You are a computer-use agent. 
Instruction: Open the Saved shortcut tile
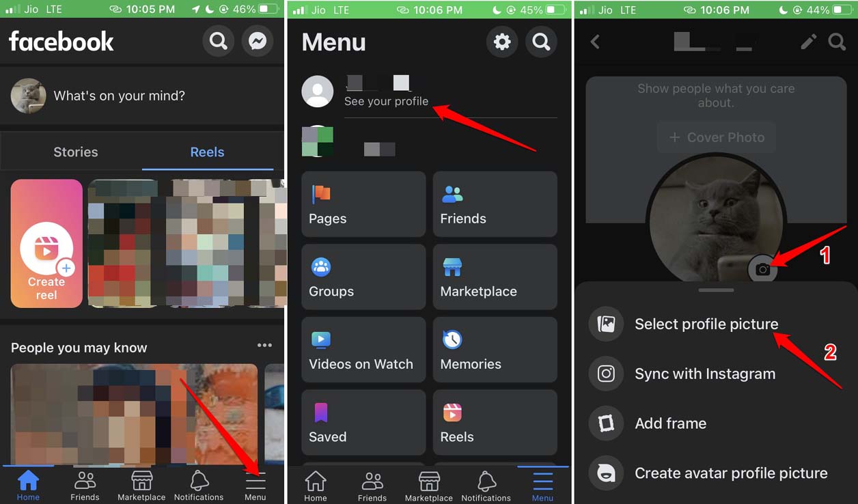(x=363, y=422)
